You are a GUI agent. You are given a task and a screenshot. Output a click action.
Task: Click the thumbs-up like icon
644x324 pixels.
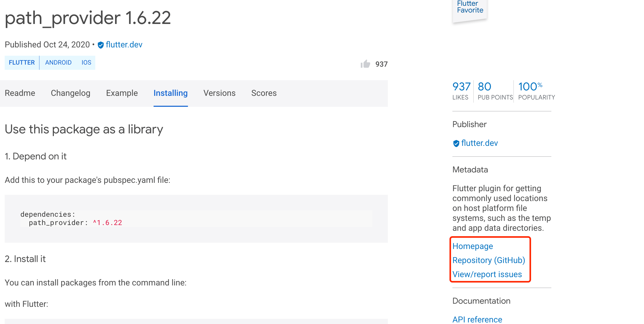[x=365, y=64]
